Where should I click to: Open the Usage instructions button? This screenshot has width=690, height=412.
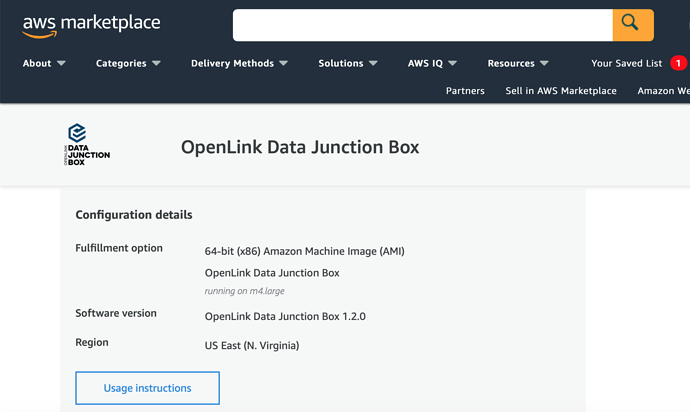[147, 388]
